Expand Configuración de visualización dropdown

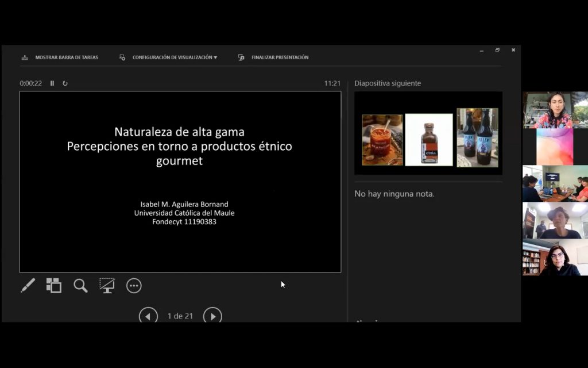pos(169,57)
